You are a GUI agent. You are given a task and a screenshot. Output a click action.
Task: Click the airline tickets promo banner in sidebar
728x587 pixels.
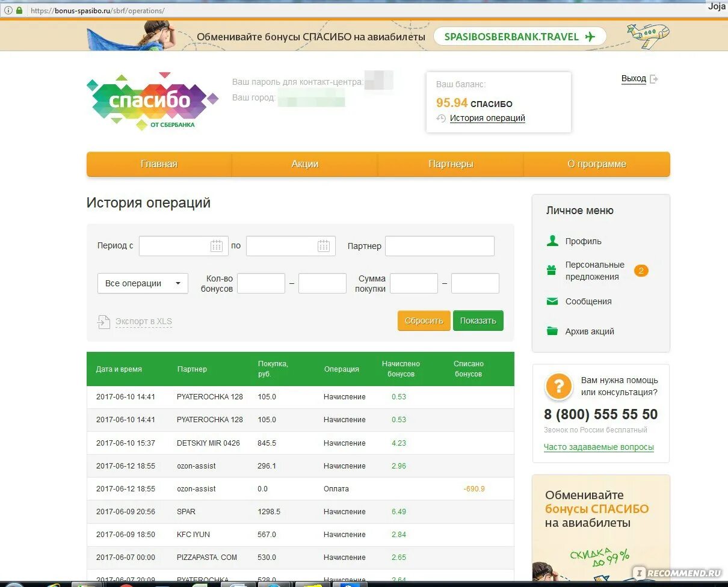pos(601,527)
